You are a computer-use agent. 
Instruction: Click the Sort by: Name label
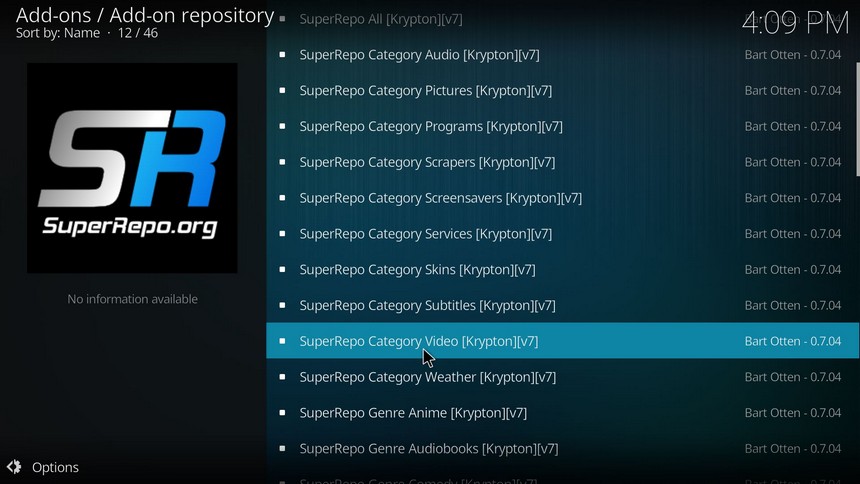58,33
